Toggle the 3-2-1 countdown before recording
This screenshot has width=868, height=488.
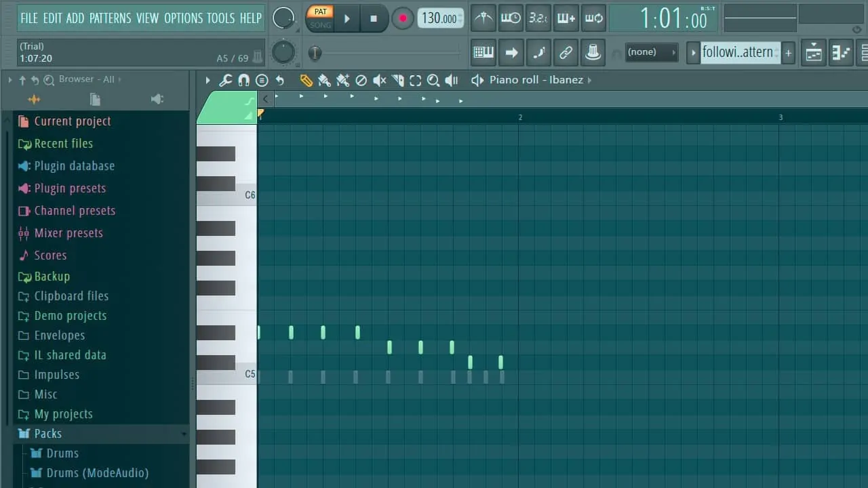[x=538, y=18]
